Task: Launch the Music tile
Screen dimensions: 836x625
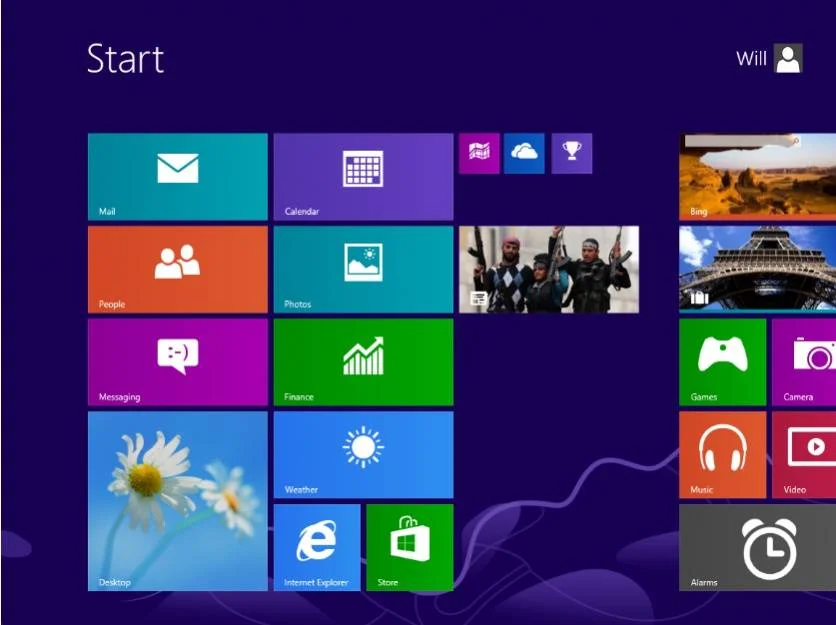Action: [722, 455]
